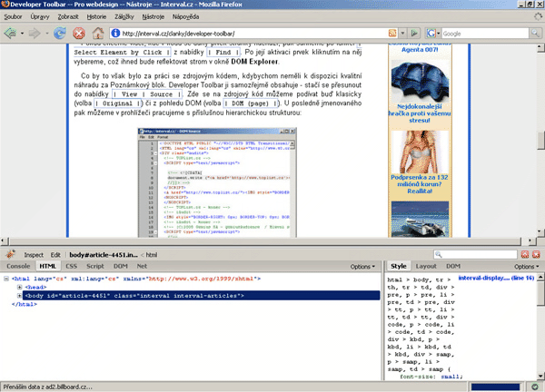Click the Back navigation arrow
This screenshot has height=392, width=545.
pyautogui.click(x=10, y=34)
